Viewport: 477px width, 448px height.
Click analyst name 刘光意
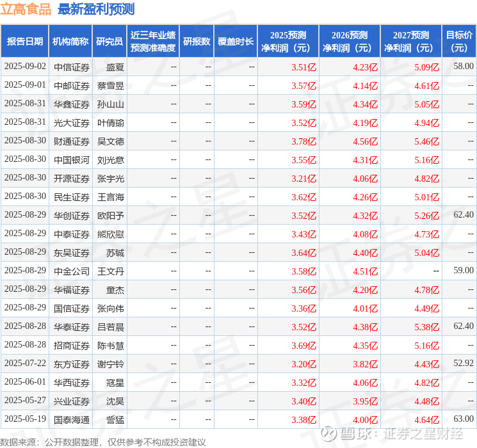pos(111,160)
